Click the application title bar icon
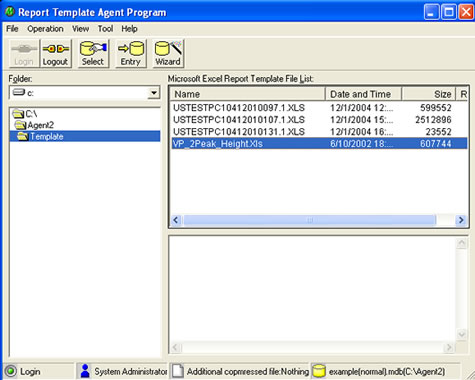475x380 pixels. point(10,12)
